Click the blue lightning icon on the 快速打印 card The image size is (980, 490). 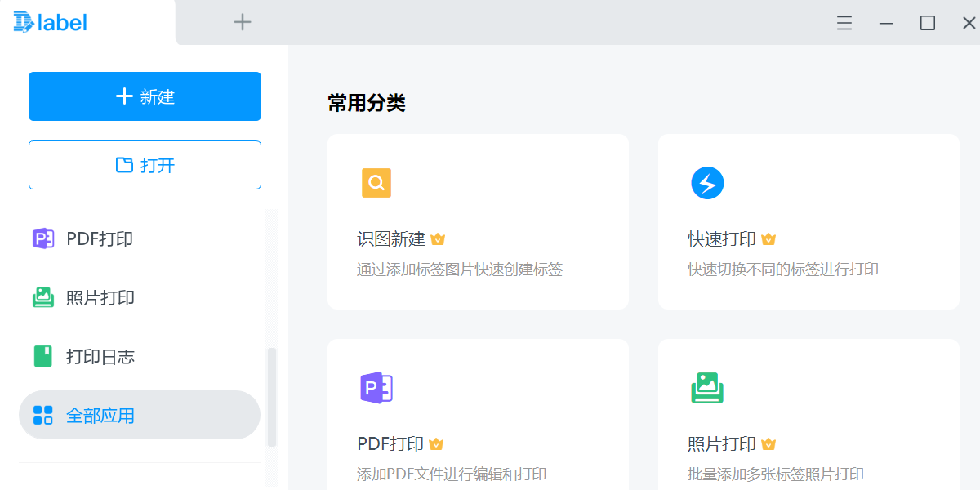(707, 183)
